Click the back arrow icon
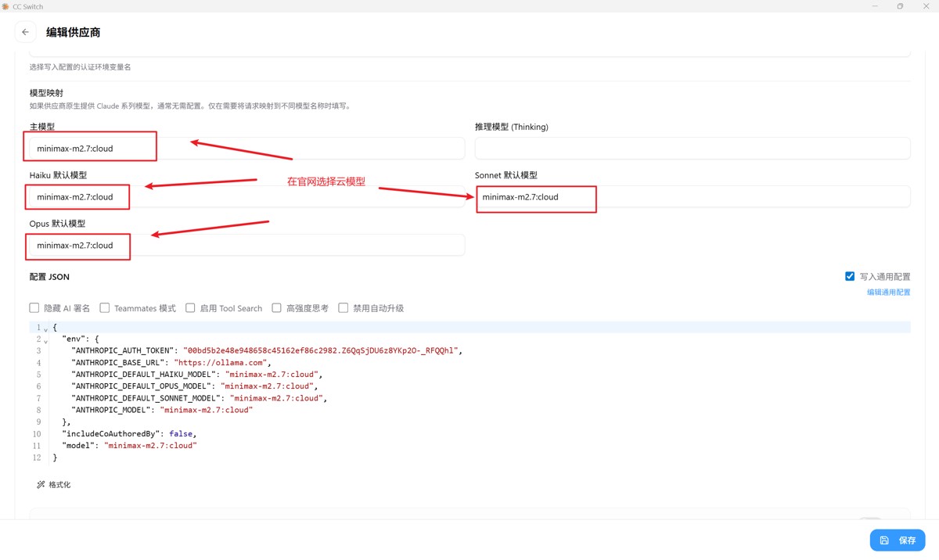This screenshot has height=560, width=939. point(25,32)
